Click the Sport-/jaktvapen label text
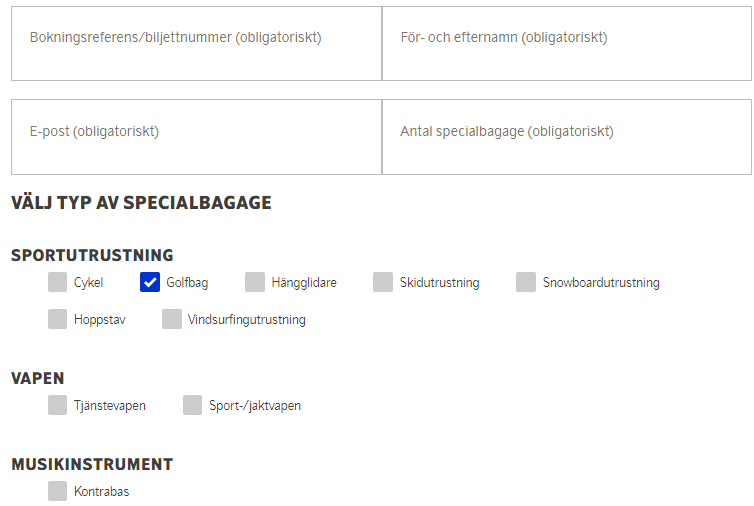The height and width of the screenshot is (506, 754). click(x=255, y=406)
